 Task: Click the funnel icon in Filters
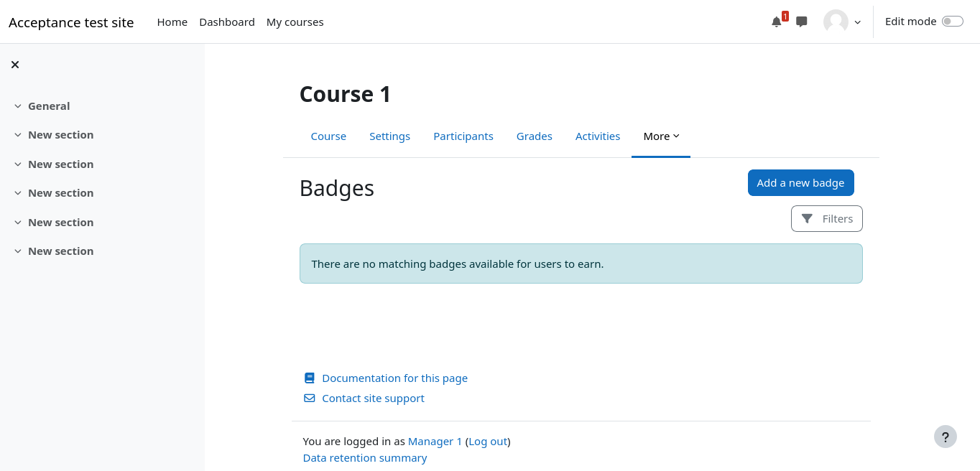tap(807, 219)
